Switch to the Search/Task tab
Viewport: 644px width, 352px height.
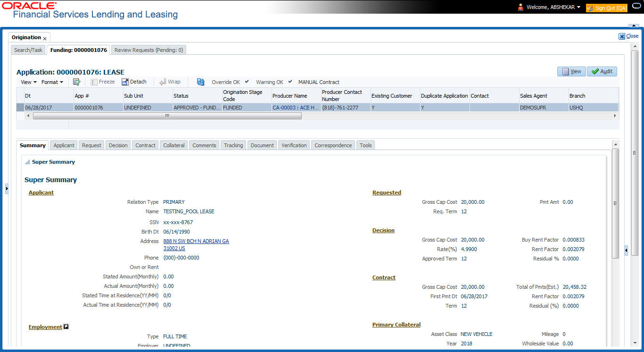tap(28, 50)
